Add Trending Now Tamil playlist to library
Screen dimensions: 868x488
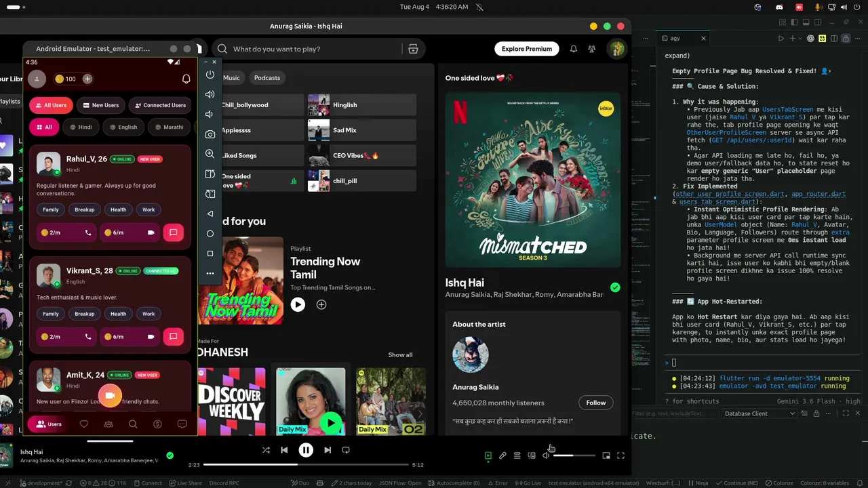click(x=321, y=305)
